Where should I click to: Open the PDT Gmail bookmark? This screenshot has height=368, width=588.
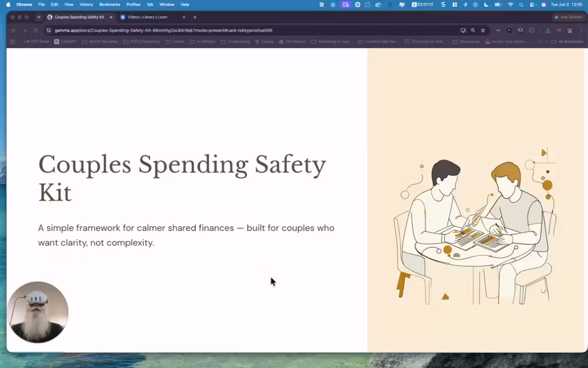tap(36, 42)
